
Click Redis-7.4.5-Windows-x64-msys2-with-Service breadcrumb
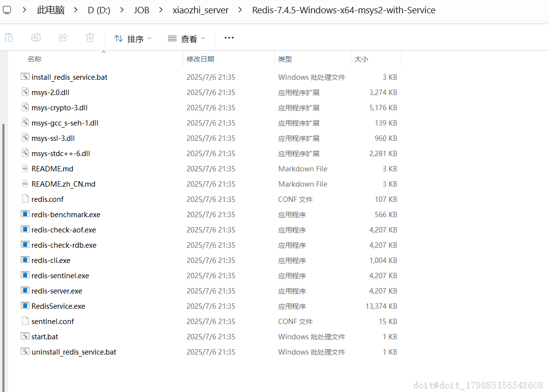[x=344, y=10]
